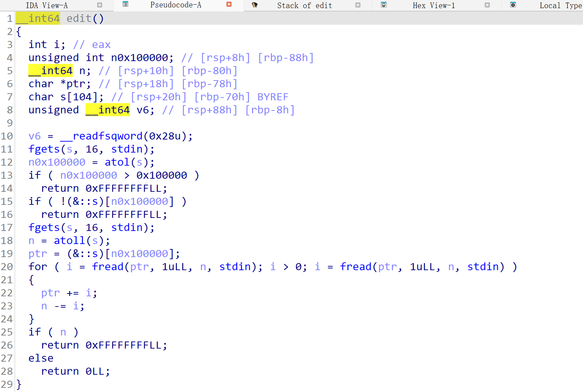Click the n -= i statement
Viewport: 583px width, 392px height.
click(x=63, y=306)
